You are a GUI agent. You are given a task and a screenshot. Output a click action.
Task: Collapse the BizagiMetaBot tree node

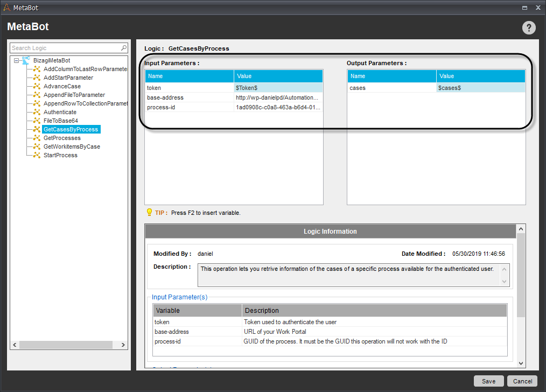[x=16, y=60]
